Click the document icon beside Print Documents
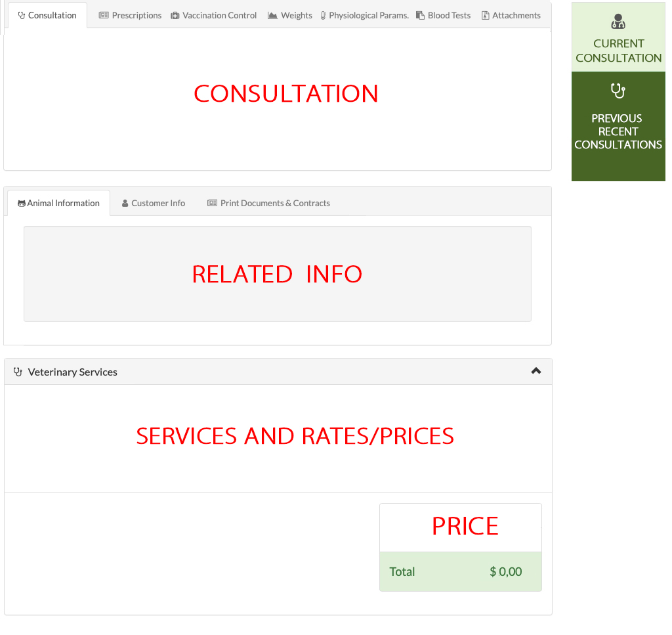The image size is (672, 635). pyautogui.click(x=212, y=203)
